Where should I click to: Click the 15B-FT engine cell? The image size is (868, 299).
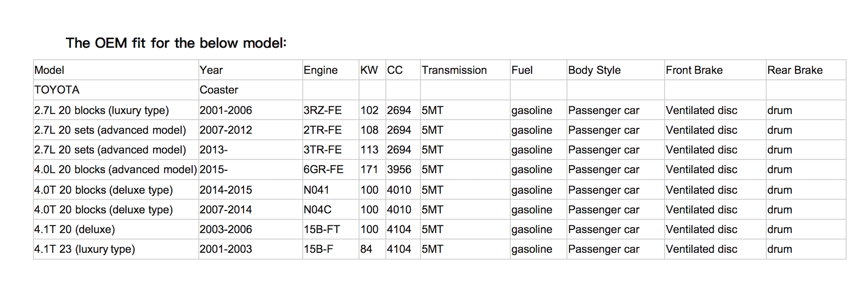click(x=330, y=229)
